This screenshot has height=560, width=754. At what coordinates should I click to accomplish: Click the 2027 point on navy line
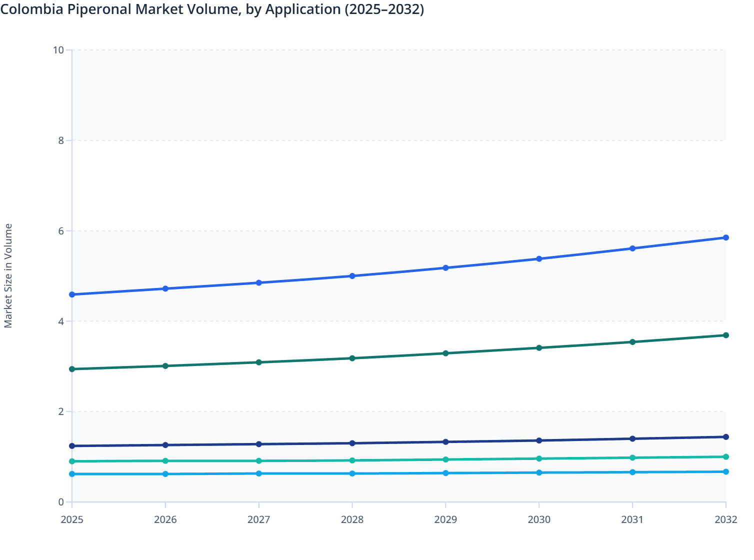(x=259, y=442)
